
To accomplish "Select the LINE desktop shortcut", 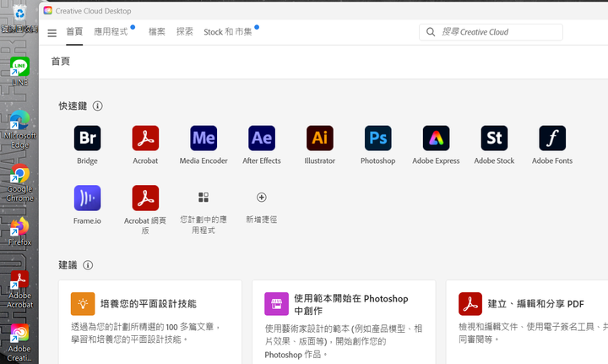I will point(19,71).
